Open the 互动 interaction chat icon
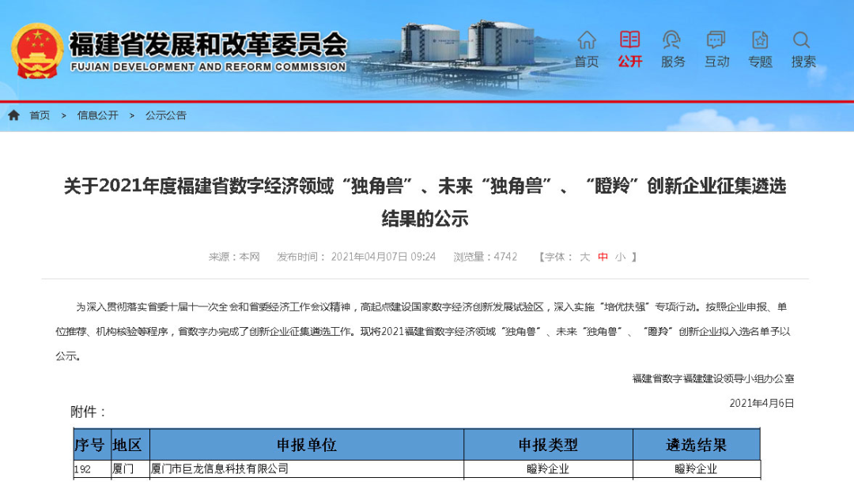This screenshot has height=504, width=854. (716, 39)
